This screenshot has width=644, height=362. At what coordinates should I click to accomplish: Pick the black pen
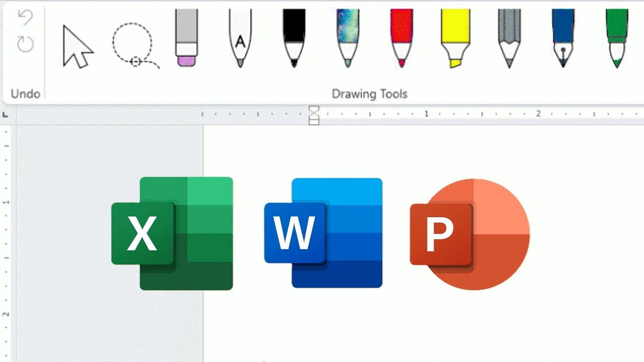pyautogui.click(x=294, y=38)
